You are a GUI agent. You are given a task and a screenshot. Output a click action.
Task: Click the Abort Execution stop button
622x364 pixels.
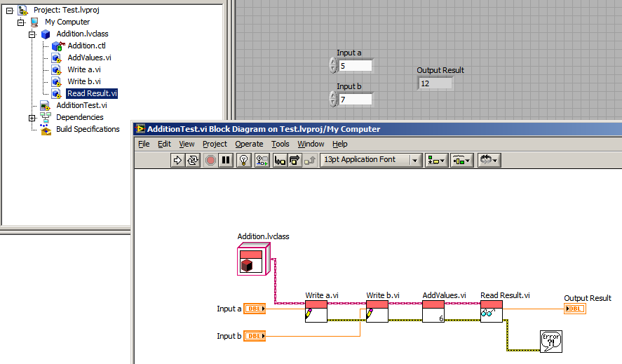pyautogui.click(x=210, y=161)
